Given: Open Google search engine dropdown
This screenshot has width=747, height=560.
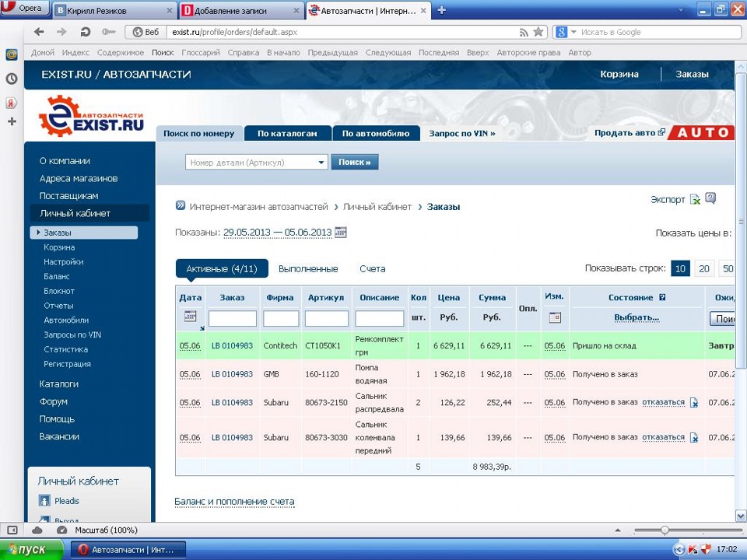Looking at the screenshot, I should click(x=573, y=32).
